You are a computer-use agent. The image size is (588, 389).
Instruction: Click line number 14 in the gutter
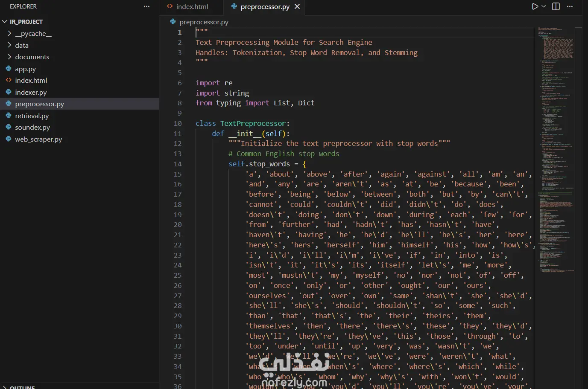click(178, 164)
